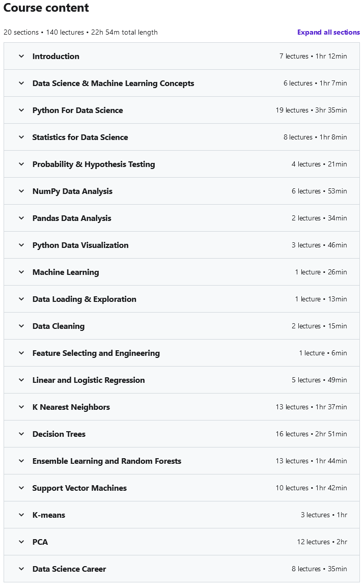Screen dimensions: 364x588
Task: Click the chevron beside Machine Learning
Action: point(21,272)
